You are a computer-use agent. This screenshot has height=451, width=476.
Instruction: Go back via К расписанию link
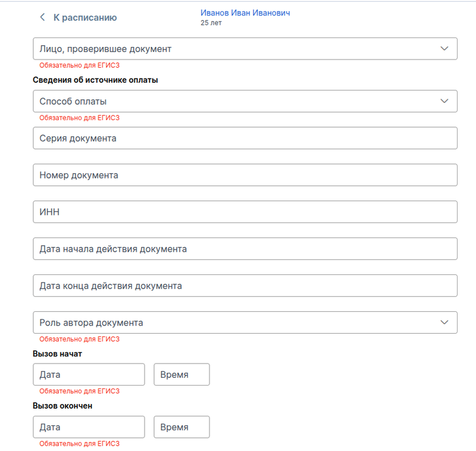click(x=84, y=18)
